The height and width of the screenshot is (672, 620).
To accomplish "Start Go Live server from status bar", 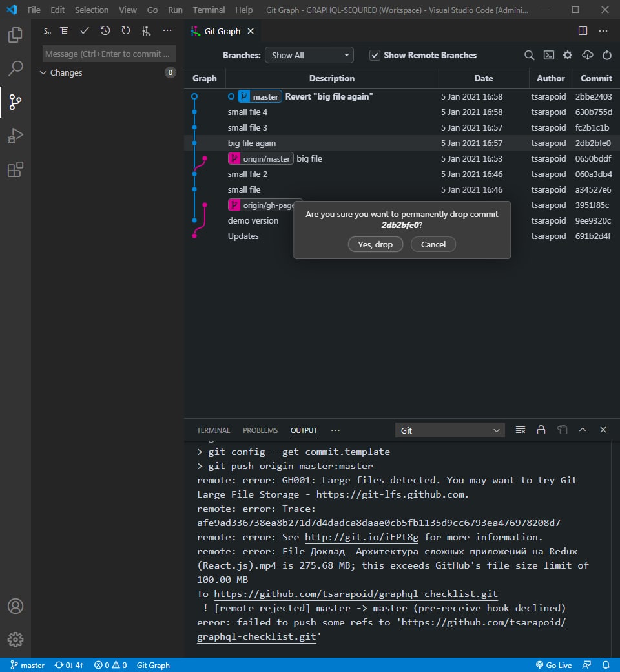I will coord(553,665).
